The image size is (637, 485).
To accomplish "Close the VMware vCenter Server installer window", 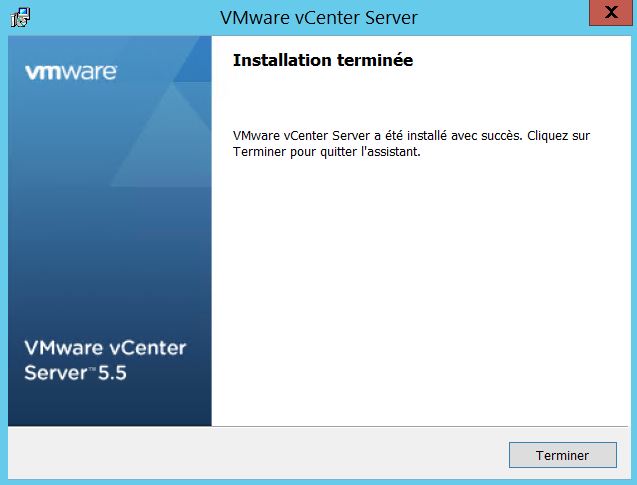I will click(611, 13).
